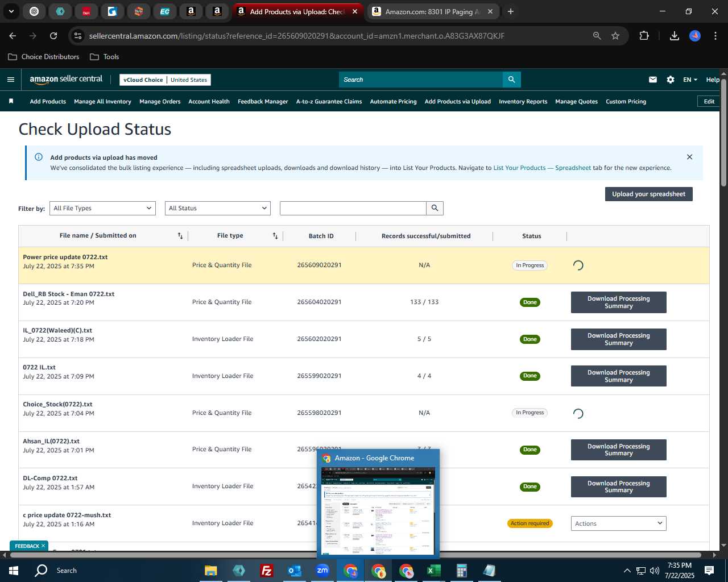
Task: Dismiss the 'Add products via upload has moved' banner
Action: [x=689, y=157]
